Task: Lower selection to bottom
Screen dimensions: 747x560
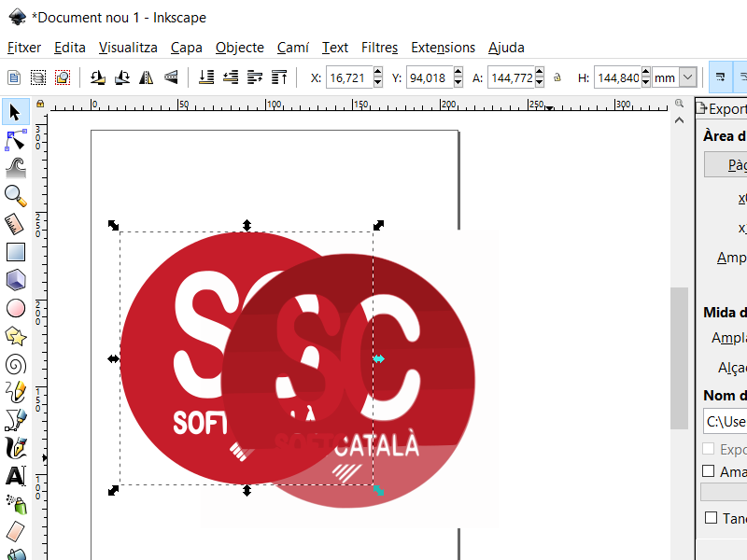Action: [206, 77]
